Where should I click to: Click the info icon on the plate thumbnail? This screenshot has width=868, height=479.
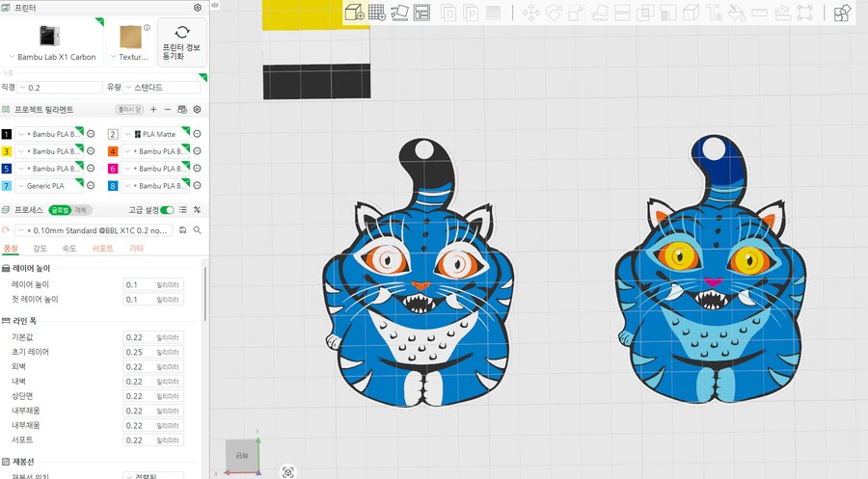pyautogui.click(x=147, y=28)
